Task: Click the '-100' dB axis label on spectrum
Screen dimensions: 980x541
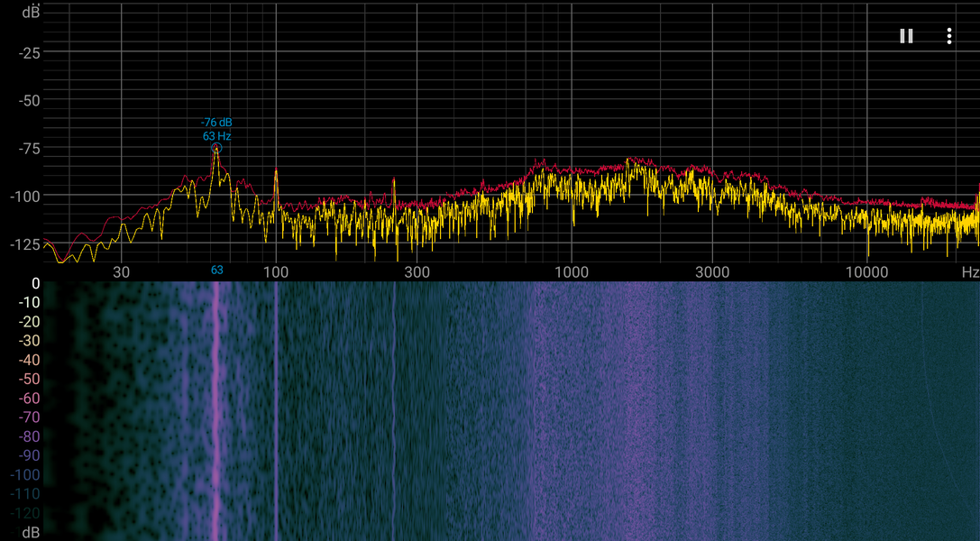Action: 25,197
